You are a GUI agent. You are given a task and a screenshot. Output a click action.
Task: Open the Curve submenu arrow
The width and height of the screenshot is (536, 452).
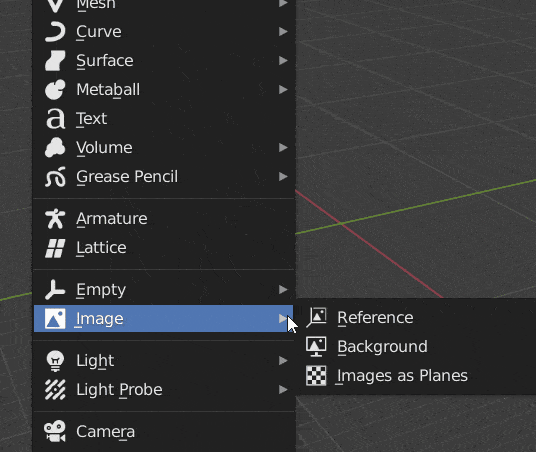pyautogui.click(x=283, y=32)
